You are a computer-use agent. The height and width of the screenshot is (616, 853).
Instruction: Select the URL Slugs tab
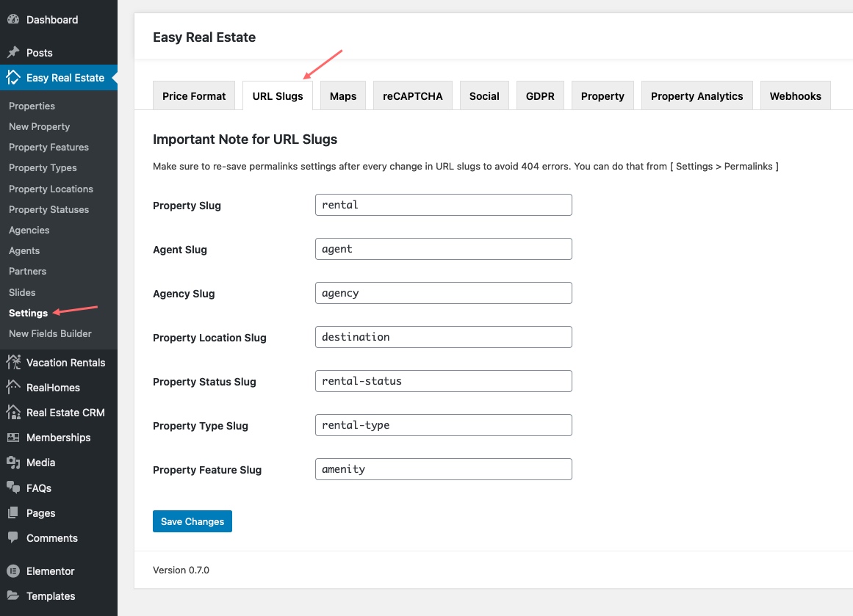(278, 95)
